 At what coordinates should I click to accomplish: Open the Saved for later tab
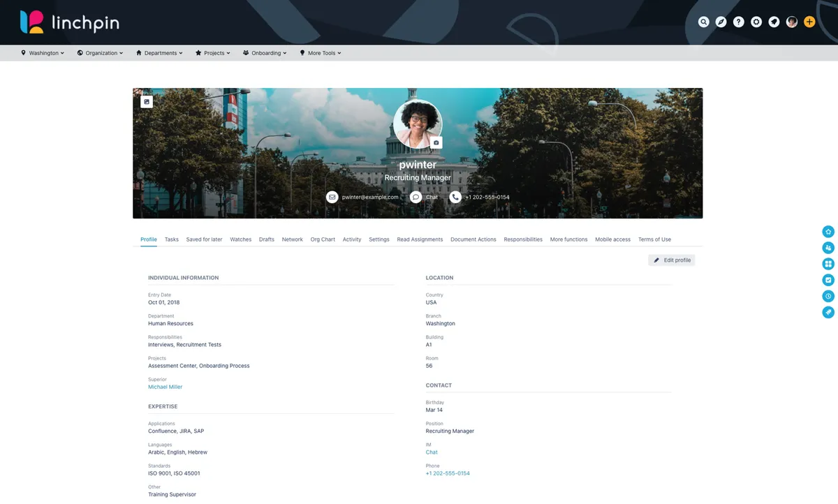click(x=204, y=239)
